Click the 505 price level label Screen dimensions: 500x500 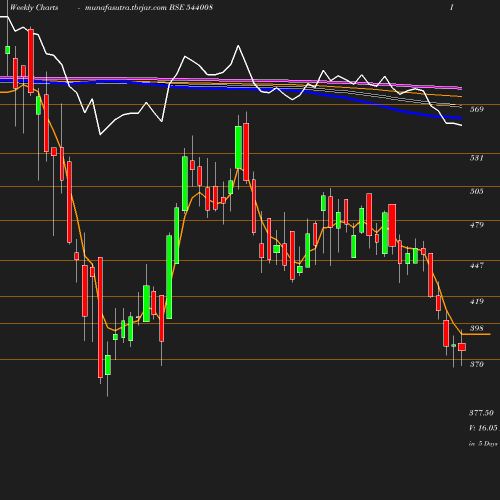[476, 191]
